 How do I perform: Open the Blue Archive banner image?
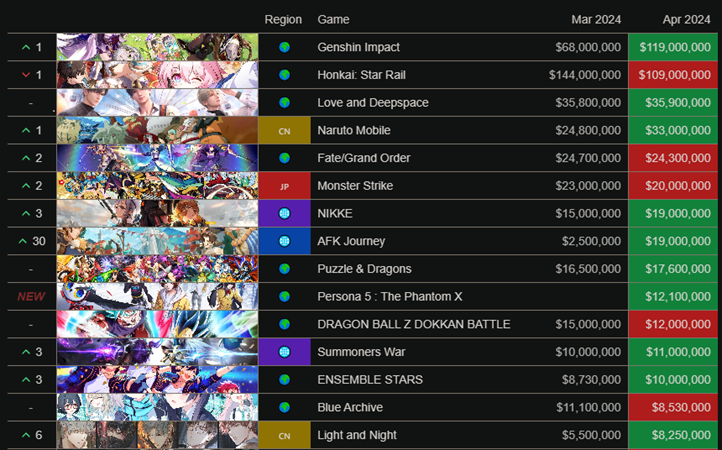[157, 407]
